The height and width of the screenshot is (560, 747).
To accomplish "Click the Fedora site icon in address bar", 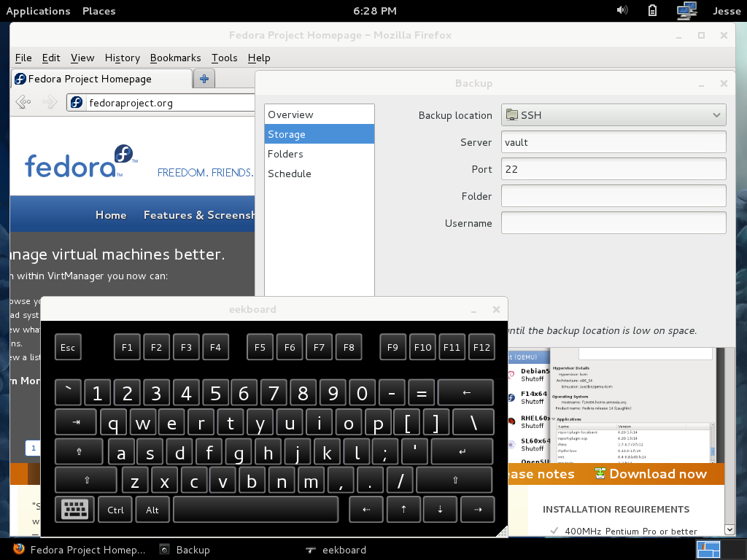I will pos(77,102).
